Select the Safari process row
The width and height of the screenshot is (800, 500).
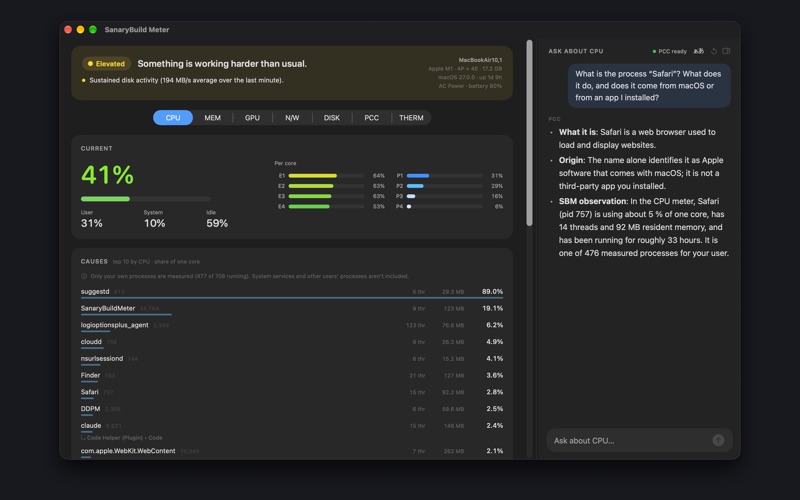tap(292, 392)
